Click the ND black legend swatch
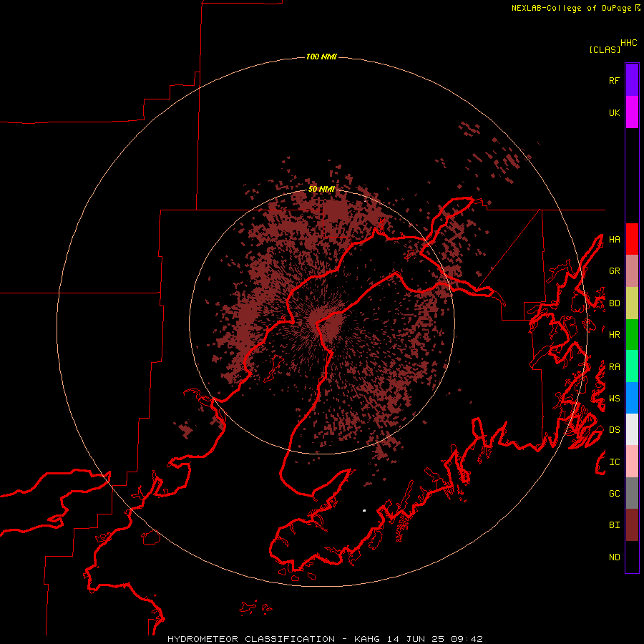The height and width of the screenshot is (644, 644). tap(632, 557)
